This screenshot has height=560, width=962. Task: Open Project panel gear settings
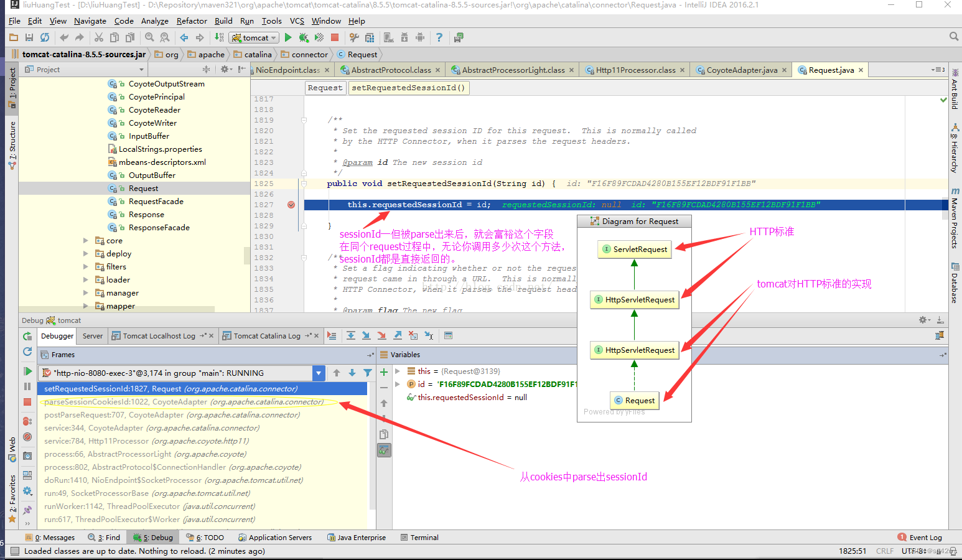(225, 69)
